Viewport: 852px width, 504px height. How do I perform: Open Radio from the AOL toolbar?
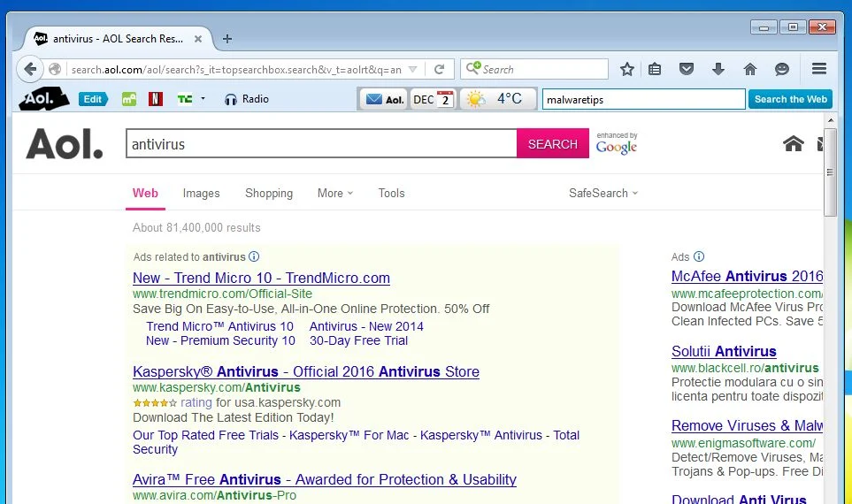[247, 99]
